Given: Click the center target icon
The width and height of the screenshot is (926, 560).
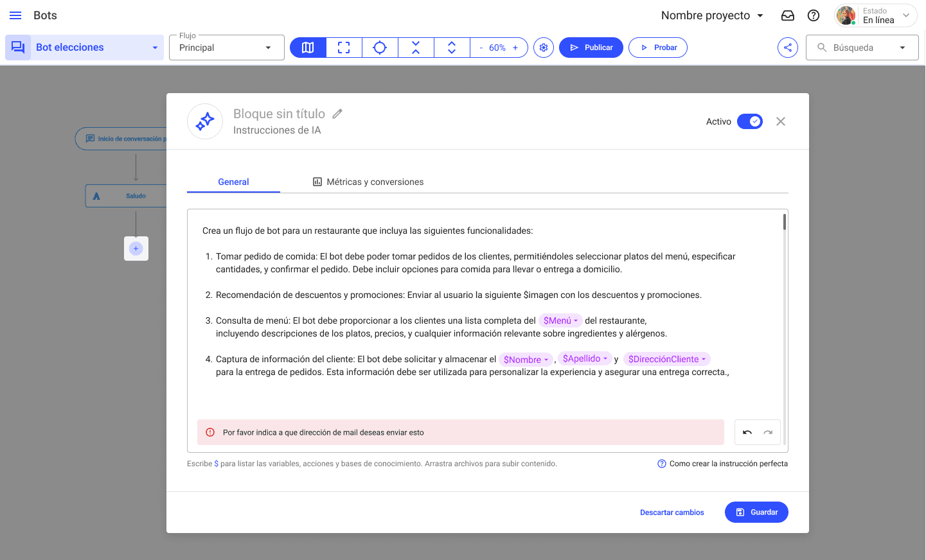Looking at the screenshot, I should (x=380, y=48).
